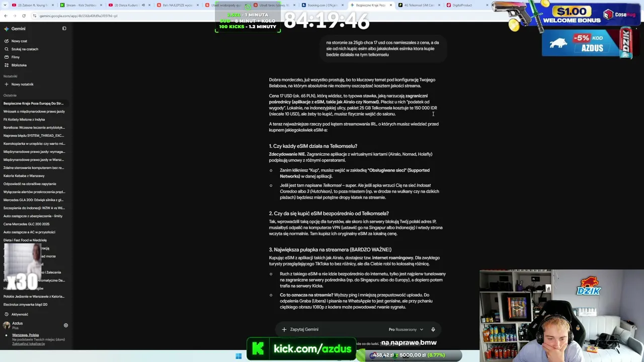Close the 'Bali: NAJLEPSZE' tab
The width and height of the screenshot is (644, 362).
[x=197, y=5]
